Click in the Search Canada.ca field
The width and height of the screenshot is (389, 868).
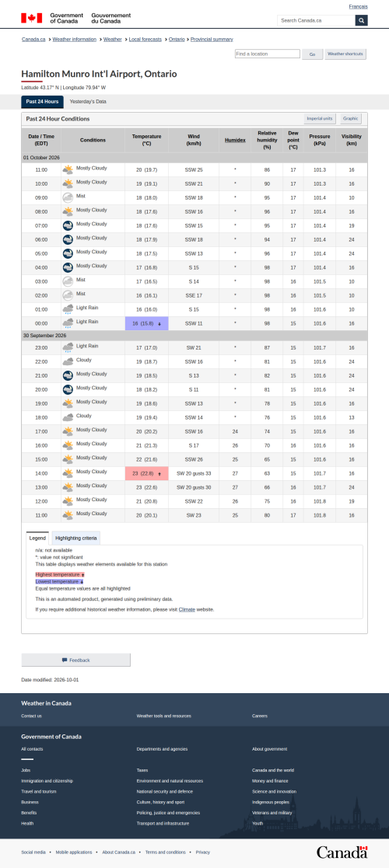click(316, 20)
